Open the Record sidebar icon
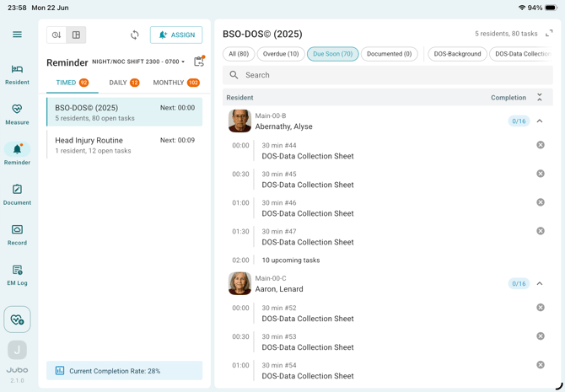 coord(17,235)
